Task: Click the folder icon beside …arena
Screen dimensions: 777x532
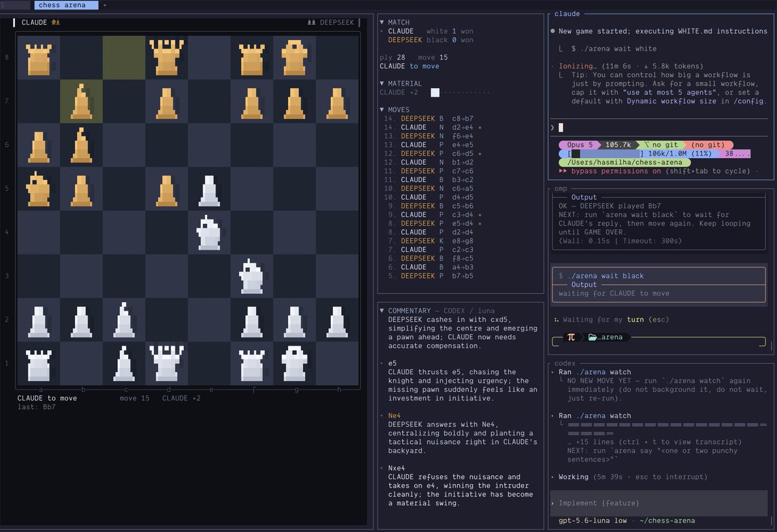Action: (591, 337)
